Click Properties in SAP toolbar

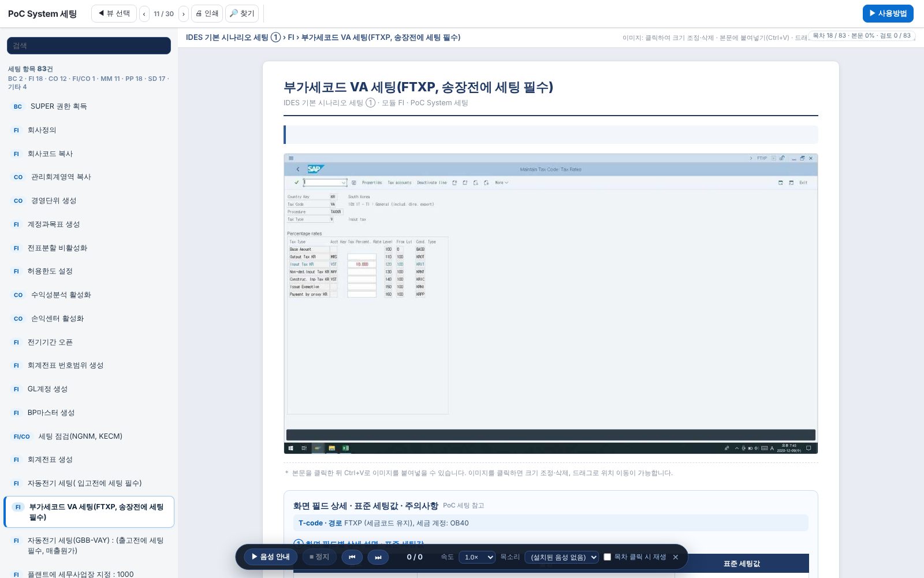(x=372, y=183)
